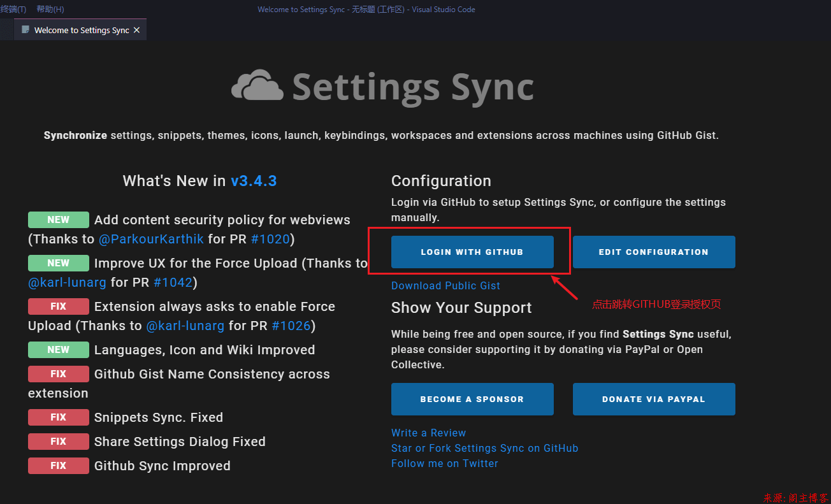
Task: Click the Share Settings Dialog Fixed text
Action: 180,442
